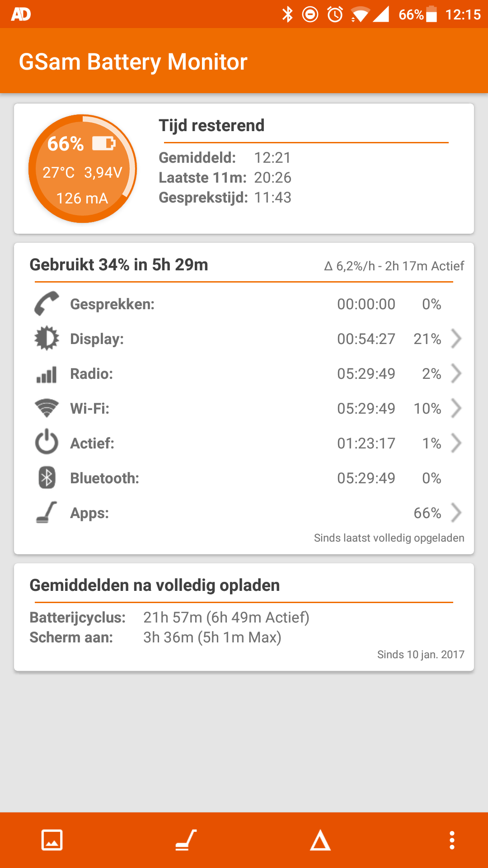Tap the AD notification icon in status bar
Viewport: 488px width, 868px height.
point(21,14)
